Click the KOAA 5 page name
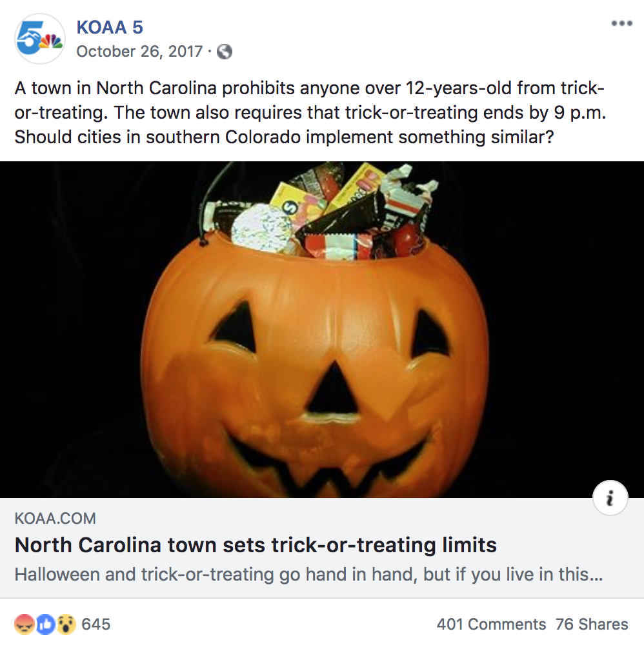Image resolution: width=644 pixels, height=649 pixels. pos(110,27)
